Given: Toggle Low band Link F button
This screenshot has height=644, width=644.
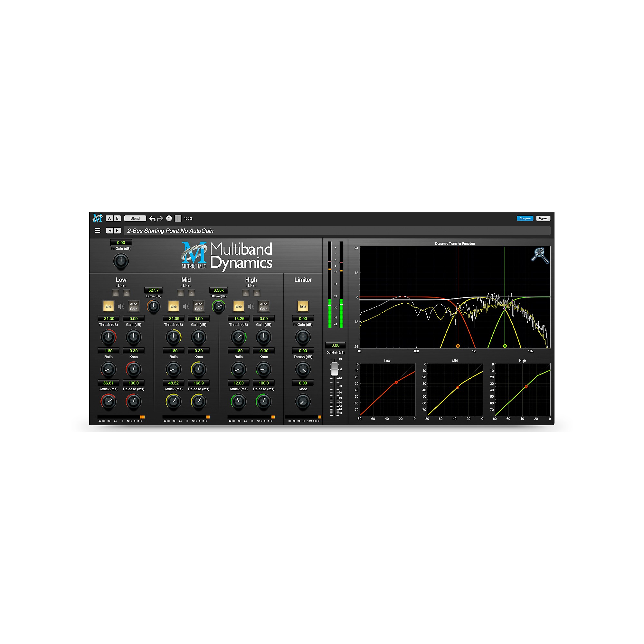Looking at the screenshot, I should tap(126, 293).
